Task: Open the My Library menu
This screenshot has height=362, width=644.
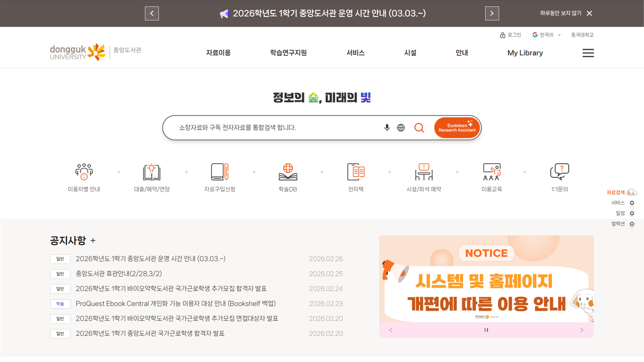Action: [x=525, y=53]
